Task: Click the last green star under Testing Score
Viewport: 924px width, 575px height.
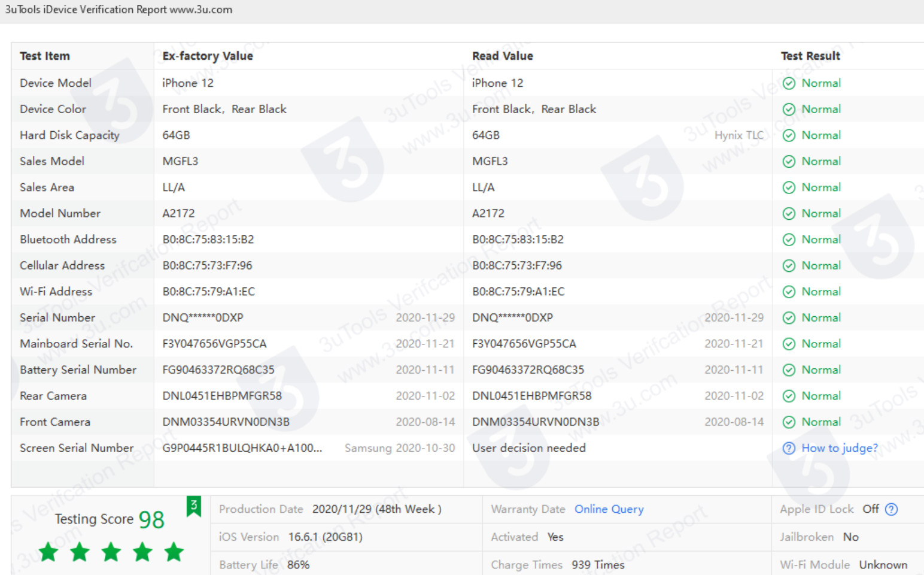Action: 174,552
